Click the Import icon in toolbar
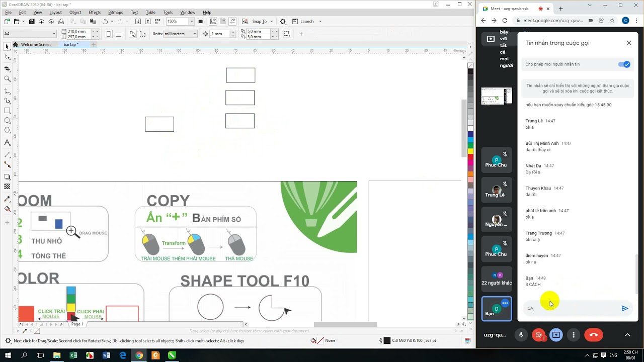Screen dimensions: 644x362 coord(138,22)
